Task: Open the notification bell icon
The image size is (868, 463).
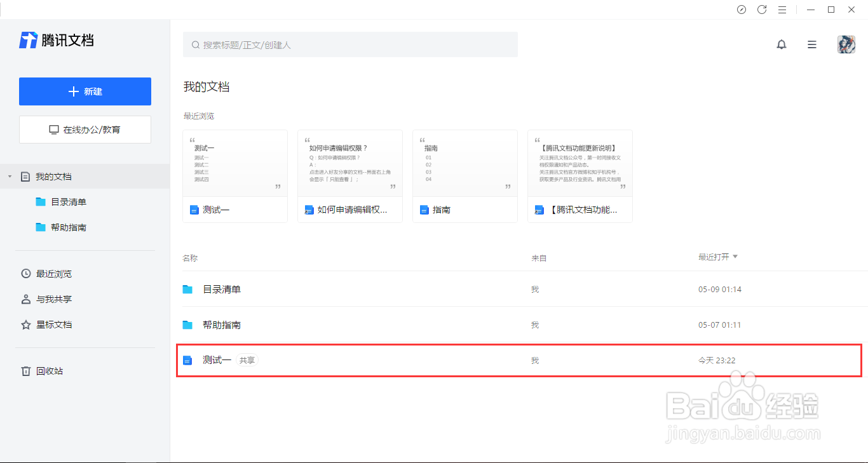Action: click(782, 44)
